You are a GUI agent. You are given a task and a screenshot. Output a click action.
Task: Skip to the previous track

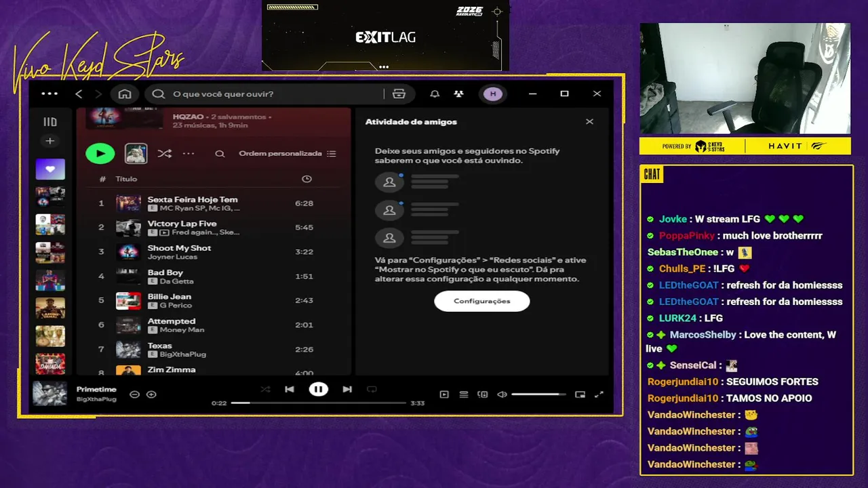pyautogui.click(x=290, y=389)
